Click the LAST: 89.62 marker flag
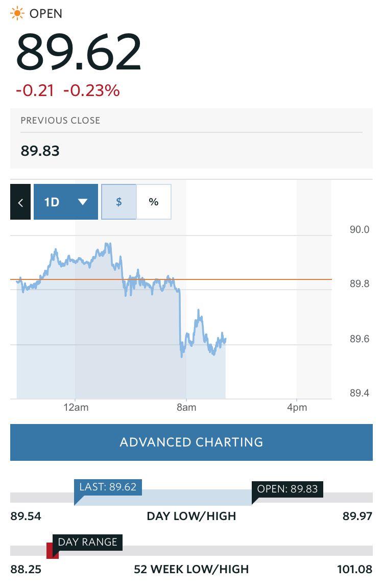The height and width of the screenshot is (588, 383). click(x=108, y=487)
